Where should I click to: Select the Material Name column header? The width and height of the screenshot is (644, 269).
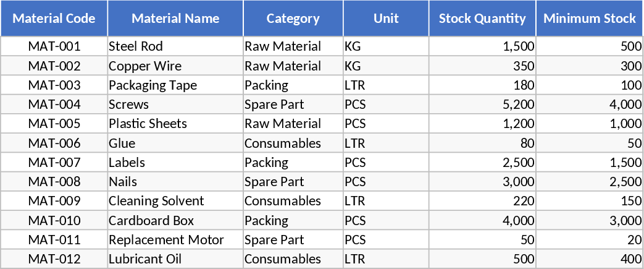point(175,19)
